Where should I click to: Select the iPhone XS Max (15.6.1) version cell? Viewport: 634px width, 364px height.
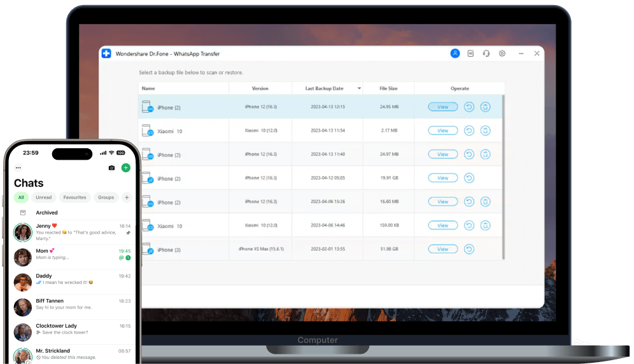pyautogui.click(x=261, y=249)
